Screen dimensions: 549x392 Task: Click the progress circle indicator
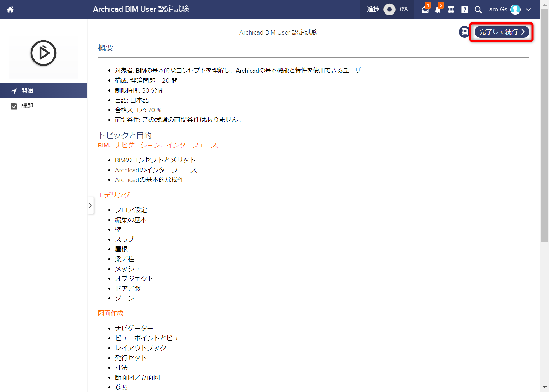coord(389,10)
